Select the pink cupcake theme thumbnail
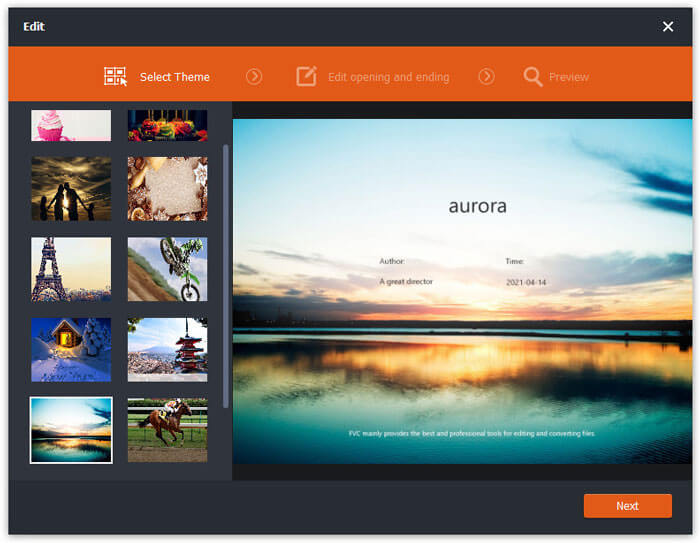This screenshot has width=700, height=543. [71, 125]
